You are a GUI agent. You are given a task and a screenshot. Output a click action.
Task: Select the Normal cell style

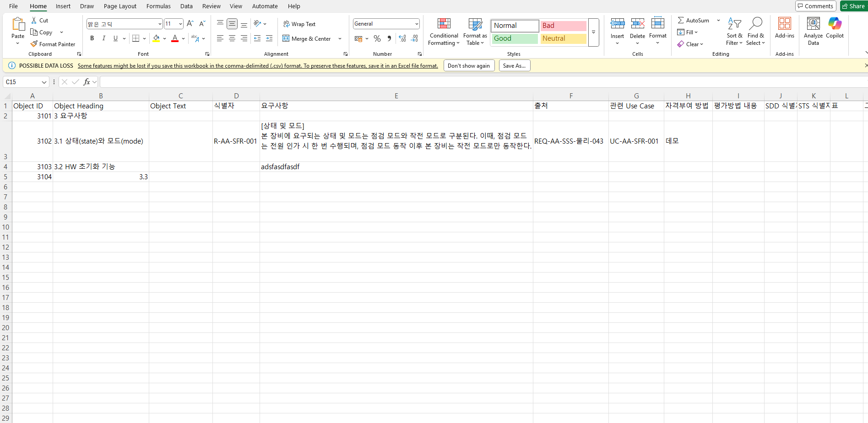pos(514,26)
